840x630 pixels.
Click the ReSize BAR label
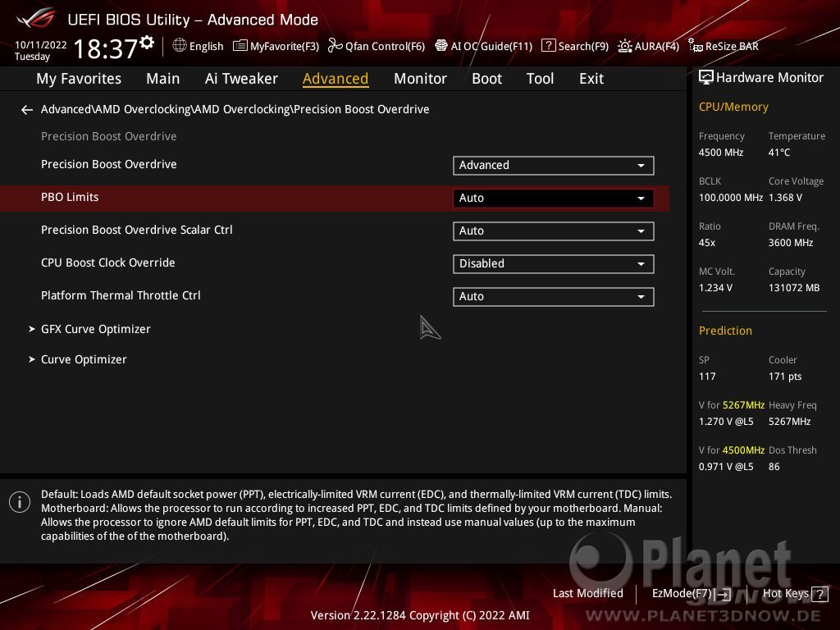(732, 47)
